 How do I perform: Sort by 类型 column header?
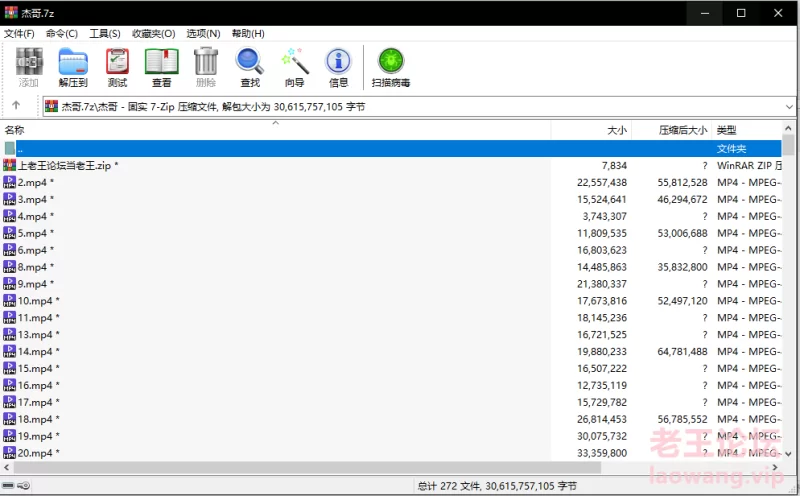746,130
